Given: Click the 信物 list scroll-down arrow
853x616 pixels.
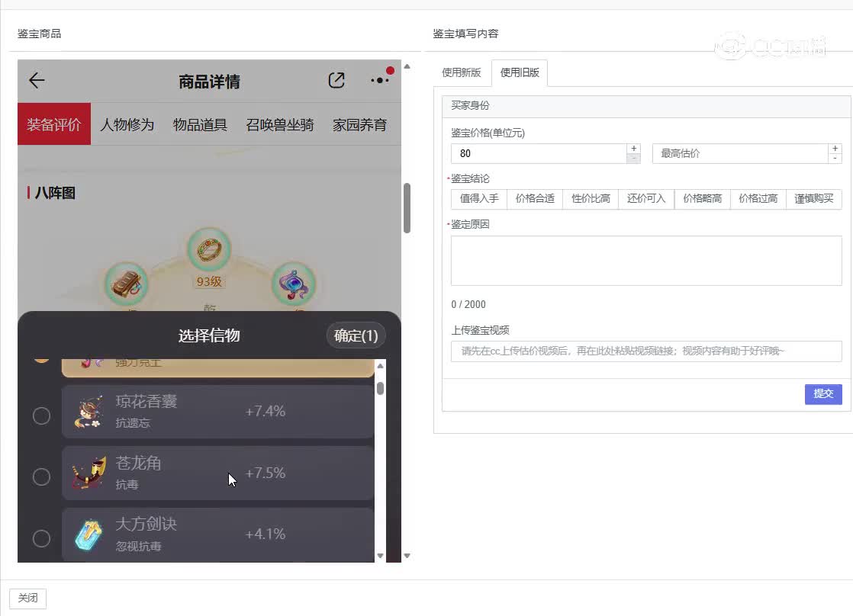Looking at the screenshot, I should coord(380,556).
